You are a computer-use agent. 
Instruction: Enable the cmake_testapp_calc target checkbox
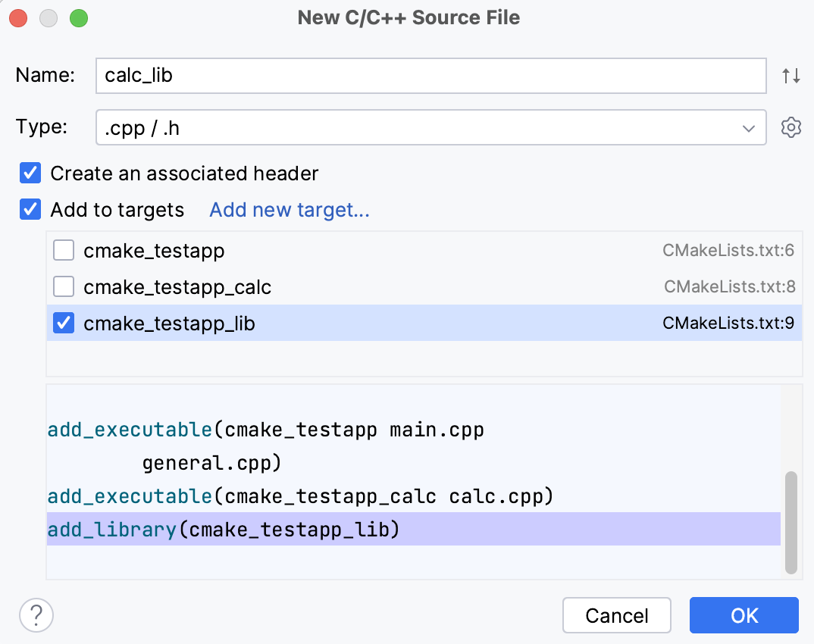(64, 287)
